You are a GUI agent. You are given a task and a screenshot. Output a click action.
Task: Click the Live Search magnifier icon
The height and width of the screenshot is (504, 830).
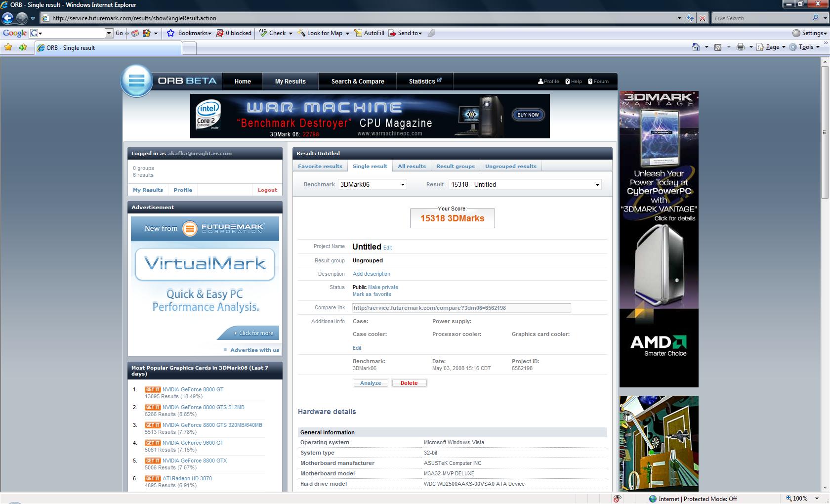click(x=815, y=18)
